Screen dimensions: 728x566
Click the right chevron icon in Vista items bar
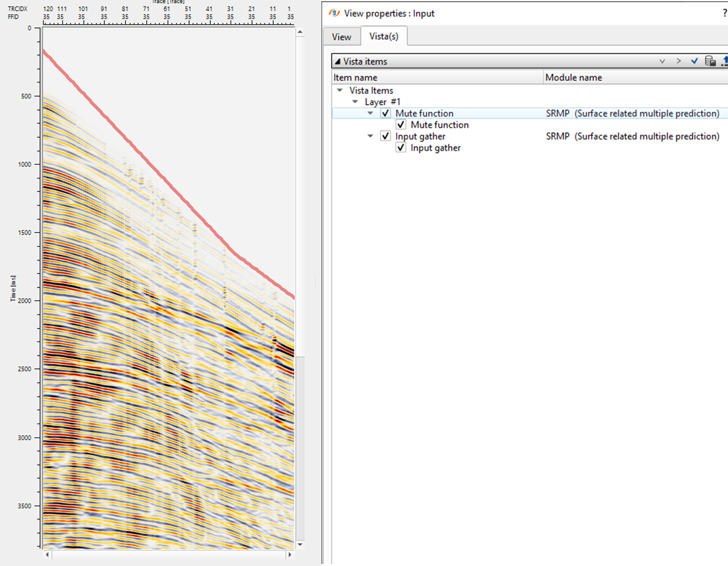[x=679, y=62]
